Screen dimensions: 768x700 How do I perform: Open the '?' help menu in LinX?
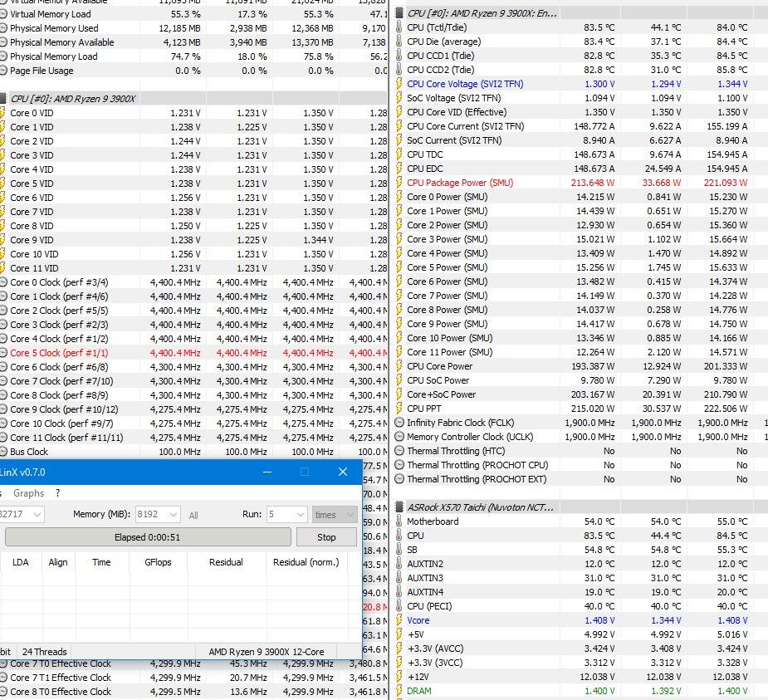58,493
